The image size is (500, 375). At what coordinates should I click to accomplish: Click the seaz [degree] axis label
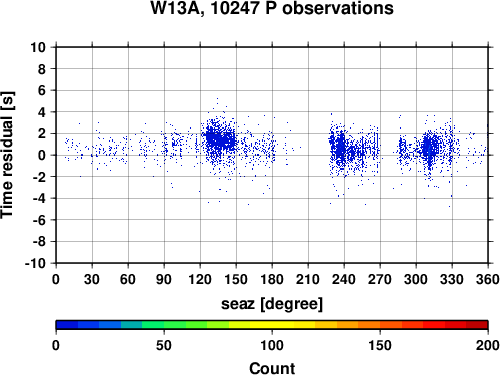coord(272,304)
